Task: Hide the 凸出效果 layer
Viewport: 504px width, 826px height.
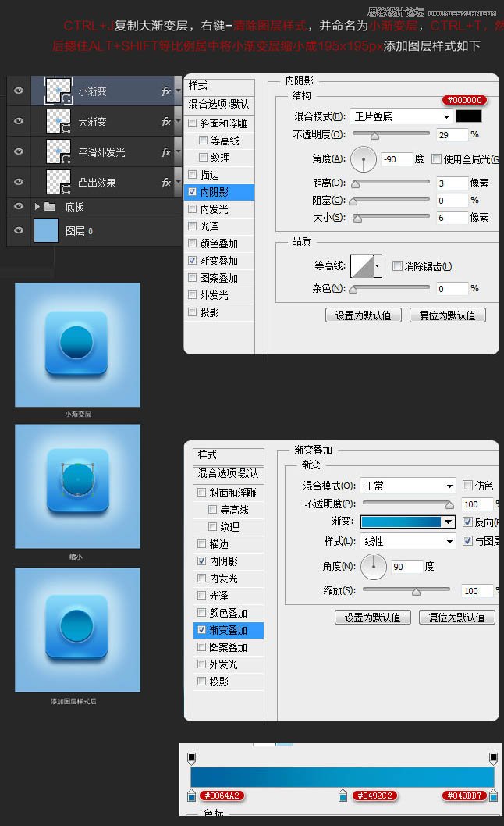Action: coord(19,182)
